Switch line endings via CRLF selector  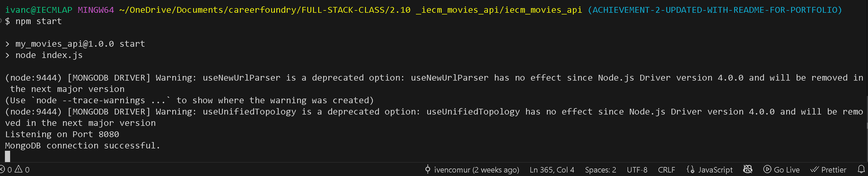[667, 170]
